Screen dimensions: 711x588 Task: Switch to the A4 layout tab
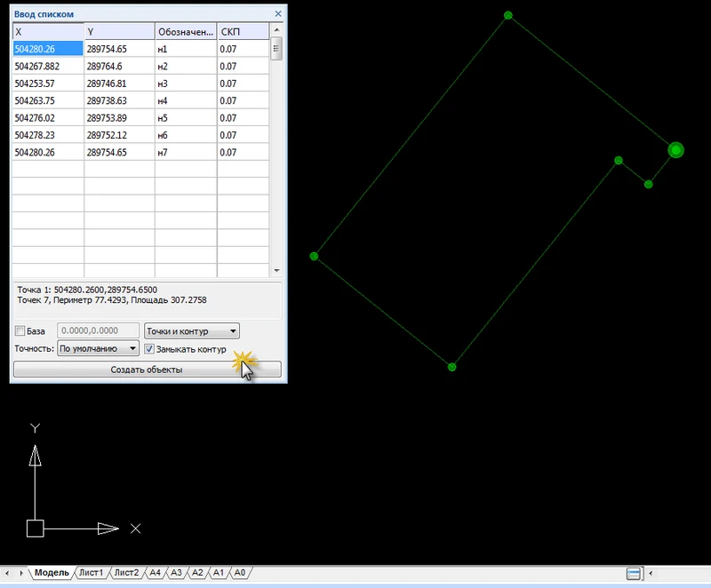click(155, 573)
